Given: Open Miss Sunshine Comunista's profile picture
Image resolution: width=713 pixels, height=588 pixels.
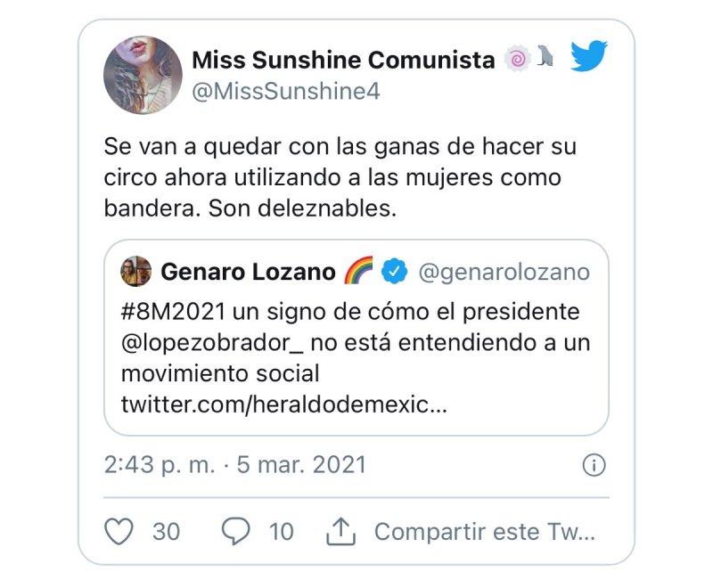Looking at the screenshot, I should coord(143,76).
